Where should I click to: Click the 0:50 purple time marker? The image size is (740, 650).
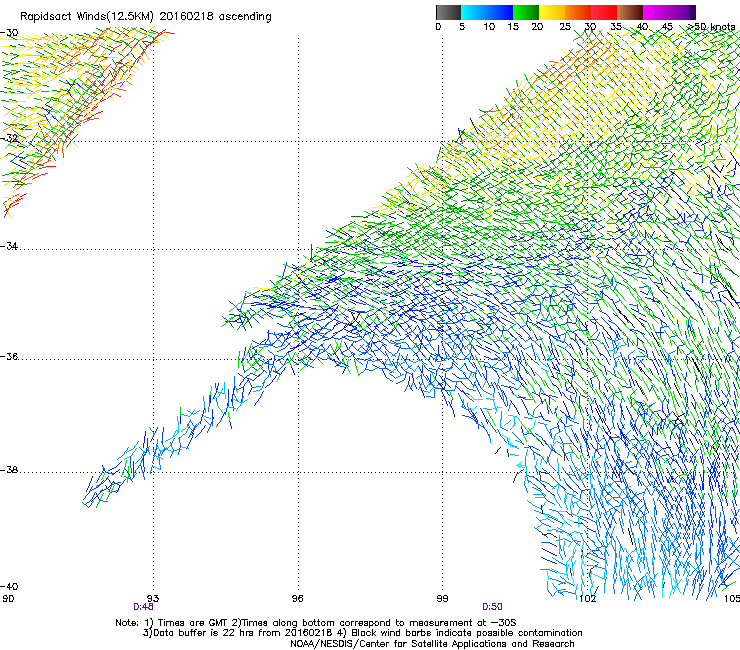tap(492, 607)
